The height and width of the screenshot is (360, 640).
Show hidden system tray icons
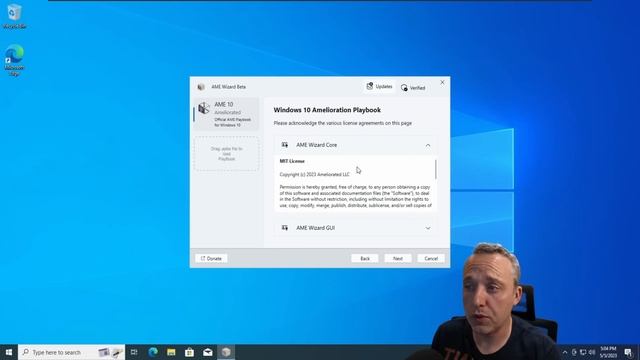point(565,352)
